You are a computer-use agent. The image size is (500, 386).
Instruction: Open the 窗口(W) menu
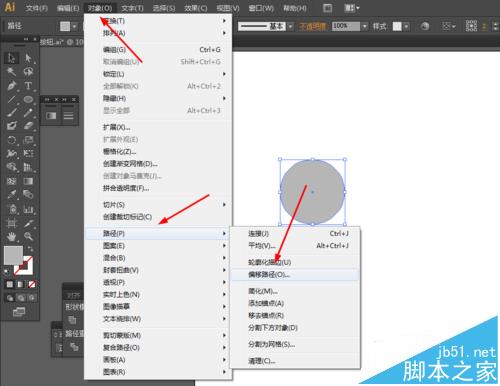(x=261, y=8)
